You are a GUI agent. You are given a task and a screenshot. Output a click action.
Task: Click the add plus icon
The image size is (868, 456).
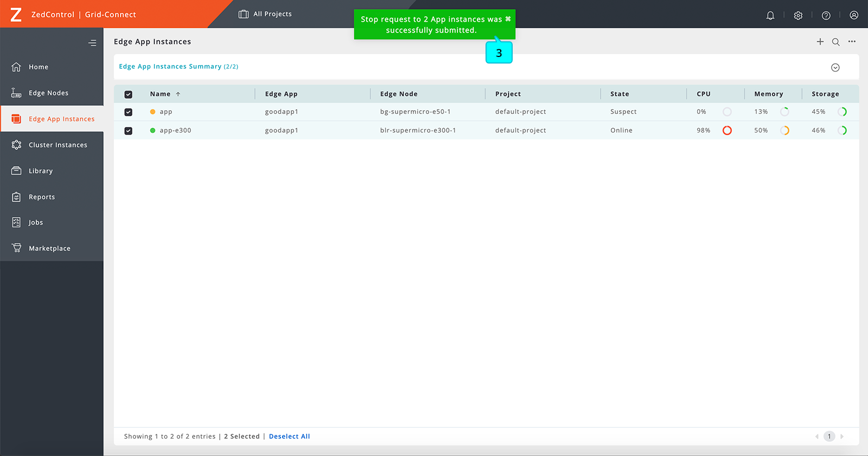(x=820, y=42)
